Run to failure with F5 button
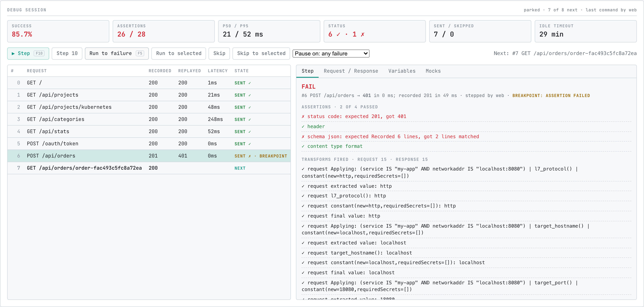 tap(117, 54)
